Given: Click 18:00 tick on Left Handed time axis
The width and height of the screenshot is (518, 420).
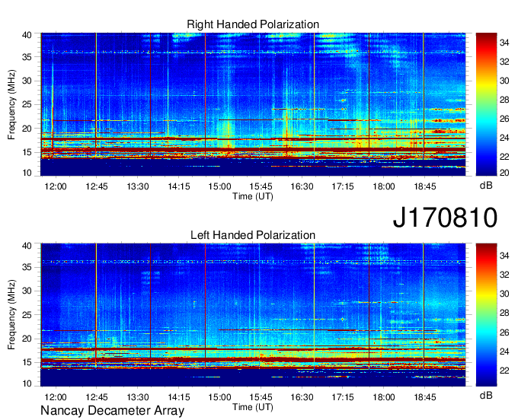Looking at the screenshot, I should (384, 397).
